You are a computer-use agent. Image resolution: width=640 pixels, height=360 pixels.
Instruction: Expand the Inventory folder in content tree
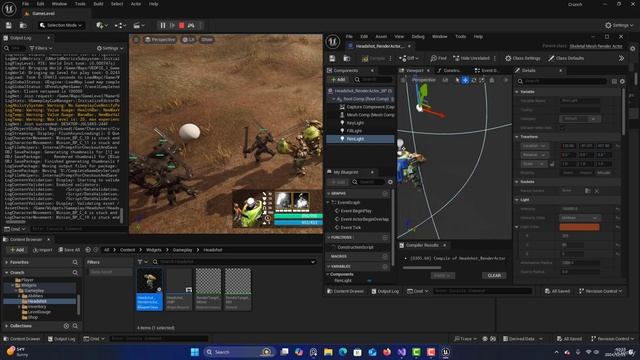19,307
